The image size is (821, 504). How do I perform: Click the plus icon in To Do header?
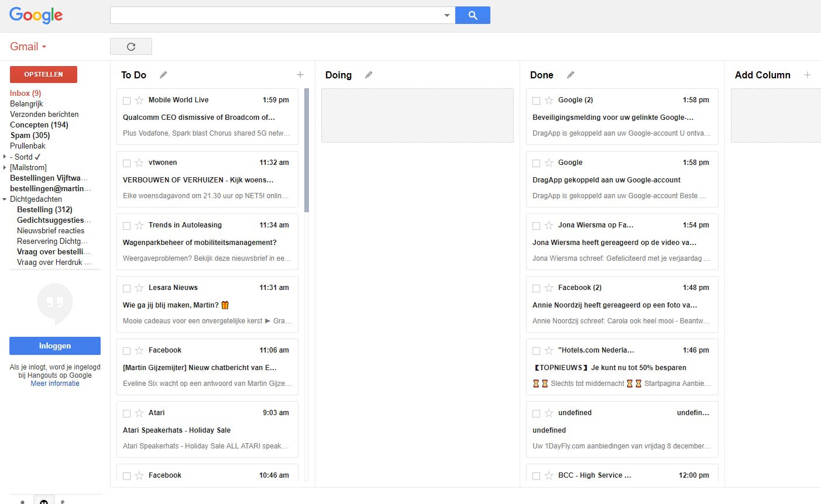(300, 75)
